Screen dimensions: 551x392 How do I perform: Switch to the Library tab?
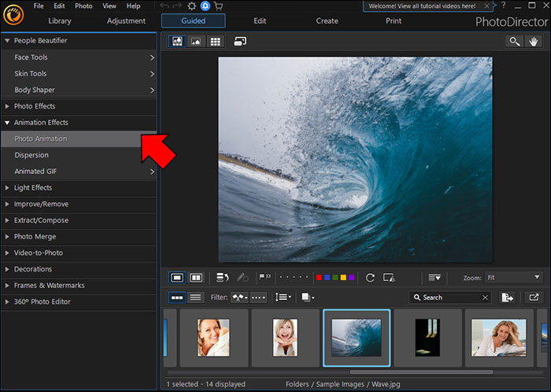(60, 20)
